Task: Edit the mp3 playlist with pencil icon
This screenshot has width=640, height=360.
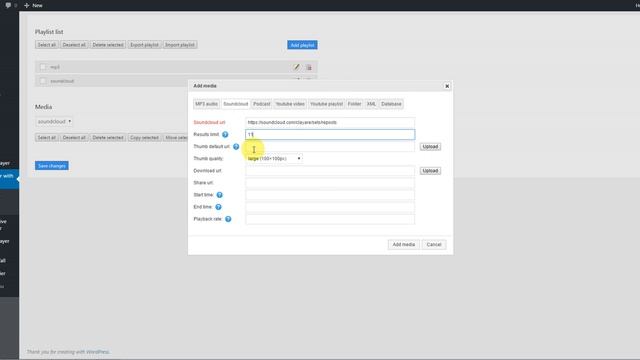Action: pyautogui.click(x=297, y=67)
